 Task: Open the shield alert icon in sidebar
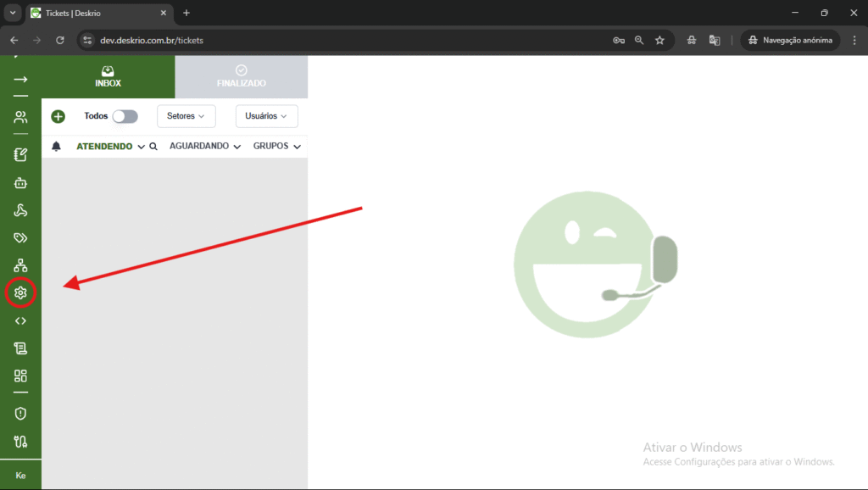[20, 414]
